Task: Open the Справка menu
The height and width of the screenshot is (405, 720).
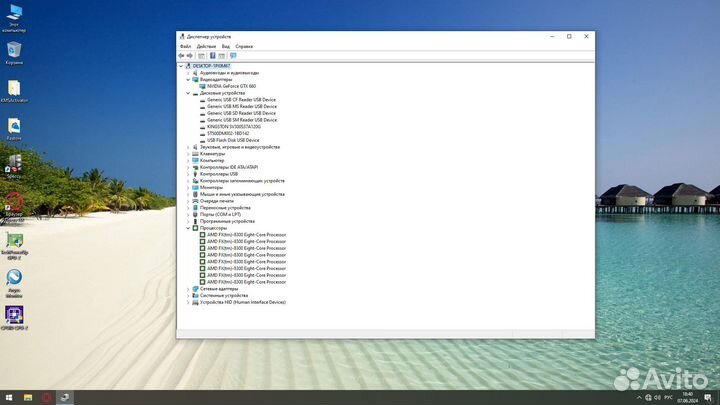Action: 244,46
